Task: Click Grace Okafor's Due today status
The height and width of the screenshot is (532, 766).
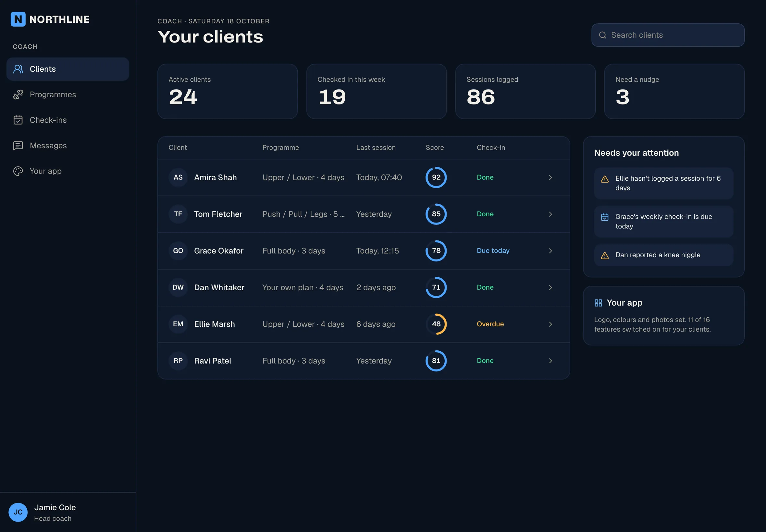Action: point(493,251)
